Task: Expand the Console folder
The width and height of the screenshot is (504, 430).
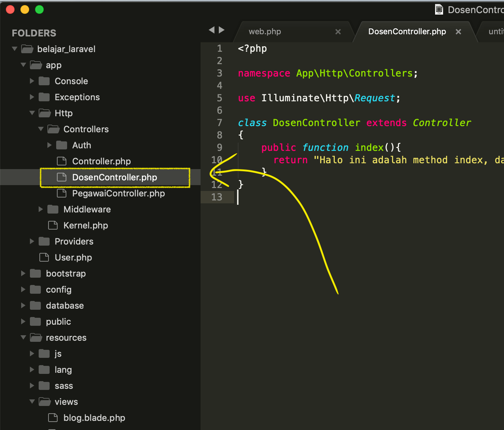Action: point(32,81)
